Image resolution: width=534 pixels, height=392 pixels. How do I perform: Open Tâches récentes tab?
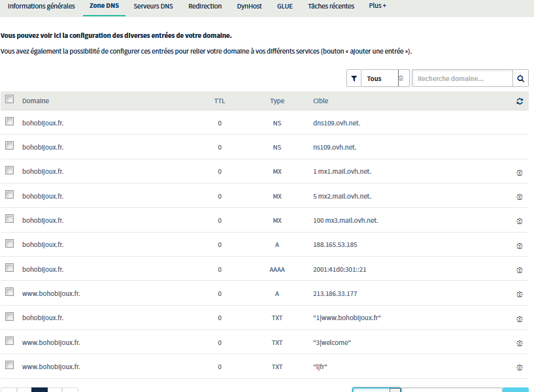(331, 6)
